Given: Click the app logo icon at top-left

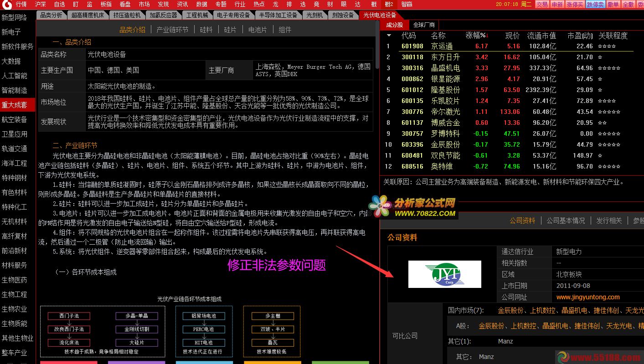Looking at the screenshot, I should point(6,4).
